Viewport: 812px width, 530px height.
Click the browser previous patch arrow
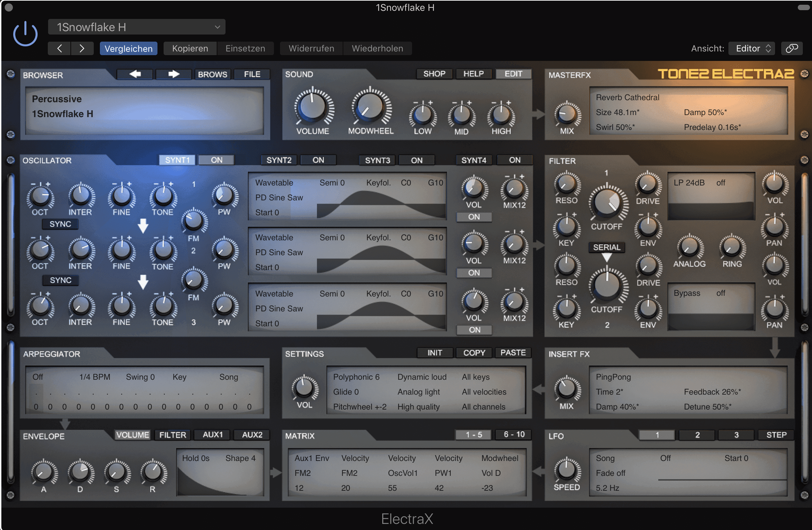click(x=135, y=74)
